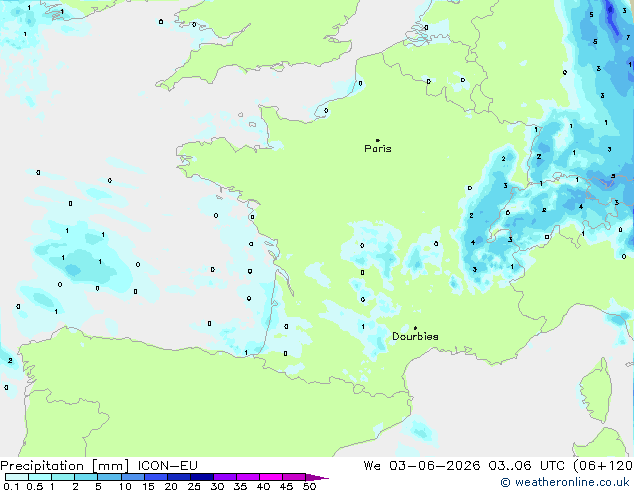The image size is (634, 490).
Task: Click the Dourbies location label
Action: [415, 336]
